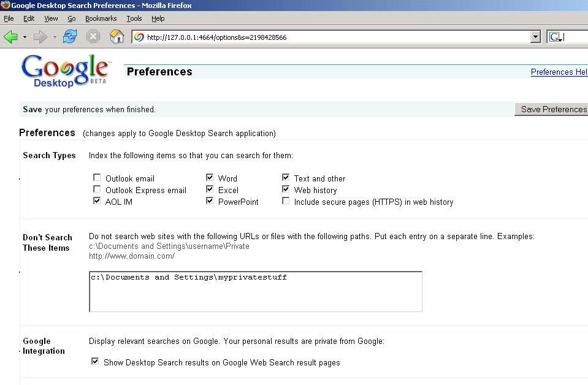This screenshot has height=385, width=588.
Task: Open the Bookmarks menu
Action: pos(101,18)
